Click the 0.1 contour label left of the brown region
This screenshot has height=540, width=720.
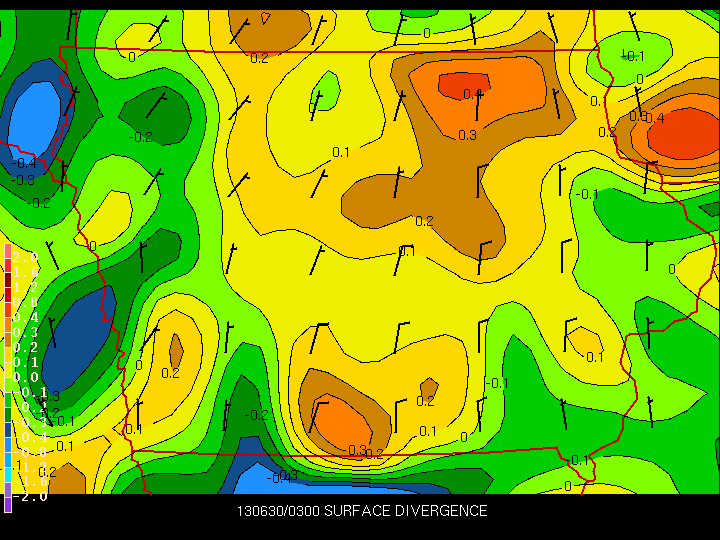[x=341, y=152]
